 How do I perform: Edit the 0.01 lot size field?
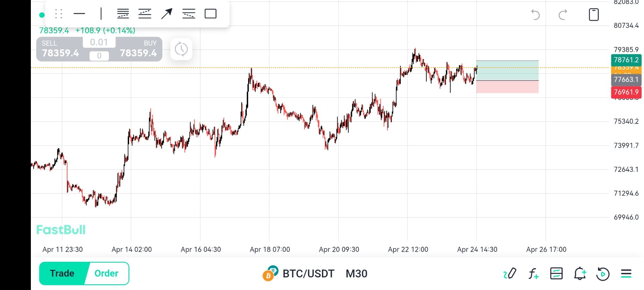[99, 42]
